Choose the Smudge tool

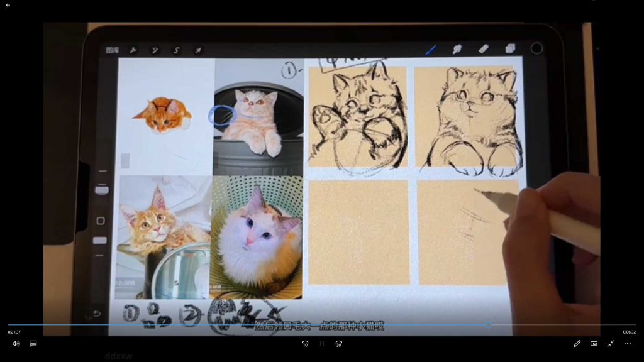pyautogui.click(x=457, y=49)
